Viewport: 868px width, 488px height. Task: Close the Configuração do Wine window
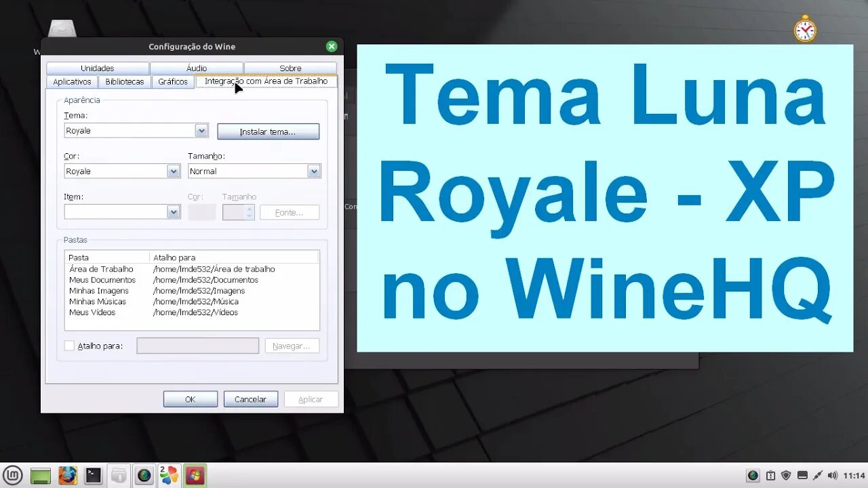click(x=331, y=47)
